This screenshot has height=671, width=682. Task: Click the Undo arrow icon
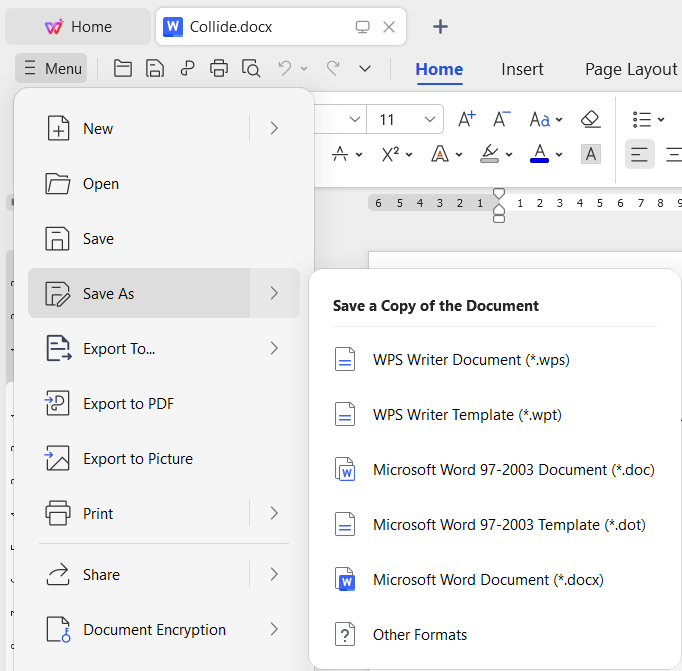[x=285, y=68]
